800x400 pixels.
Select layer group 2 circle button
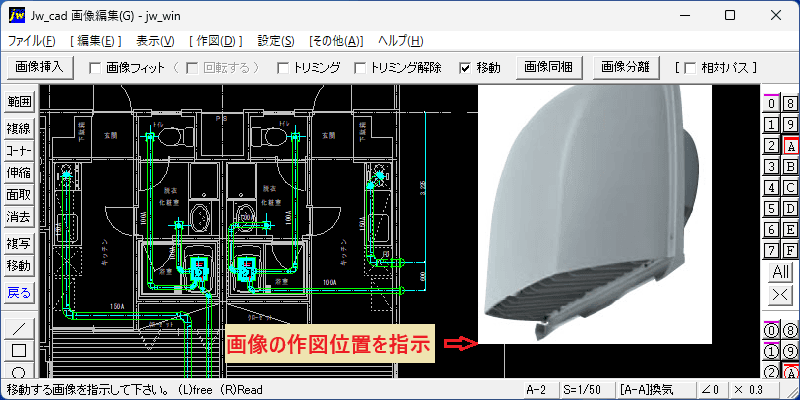771,372
